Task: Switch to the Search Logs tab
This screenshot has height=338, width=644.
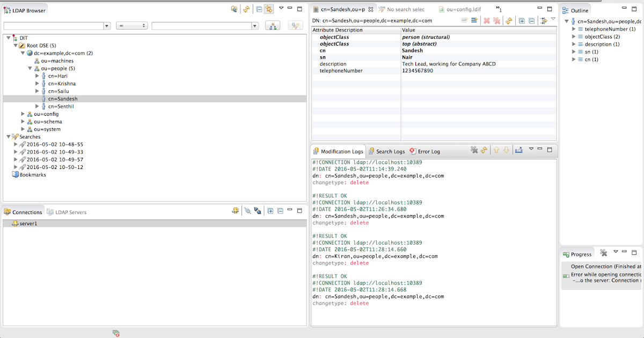Action: coord(391,151)
